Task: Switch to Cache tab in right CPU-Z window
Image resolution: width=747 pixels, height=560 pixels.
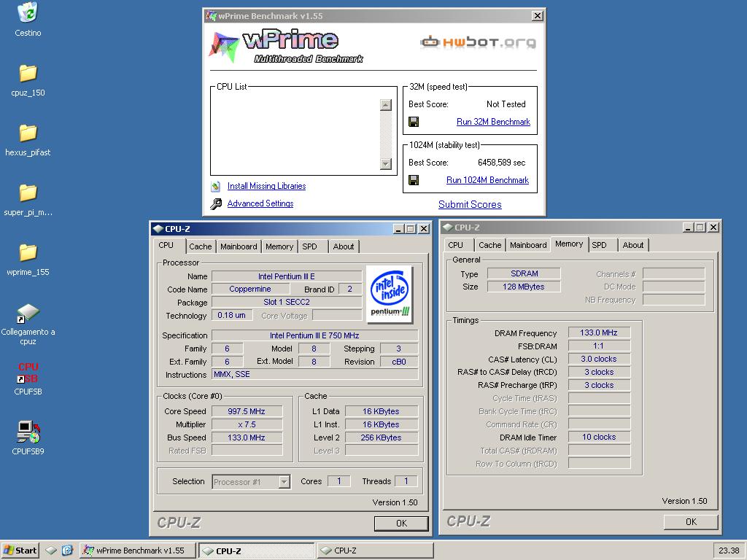Action: tap(489, 245)
